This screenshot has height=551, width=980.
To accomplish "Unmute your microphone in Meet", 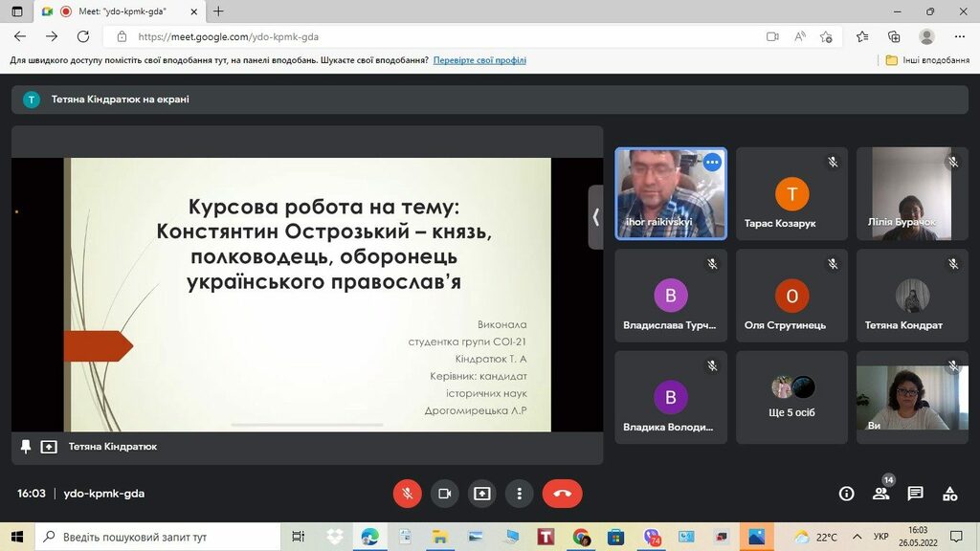I will 407,494.
